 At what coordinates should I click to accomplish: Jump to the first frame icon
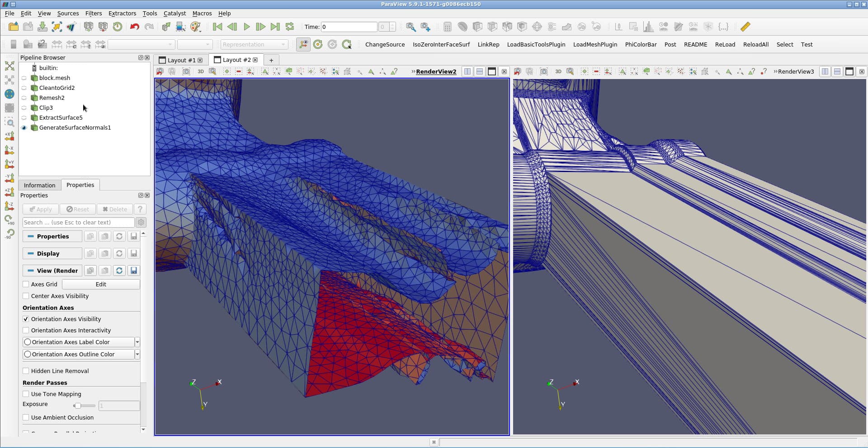217,27
